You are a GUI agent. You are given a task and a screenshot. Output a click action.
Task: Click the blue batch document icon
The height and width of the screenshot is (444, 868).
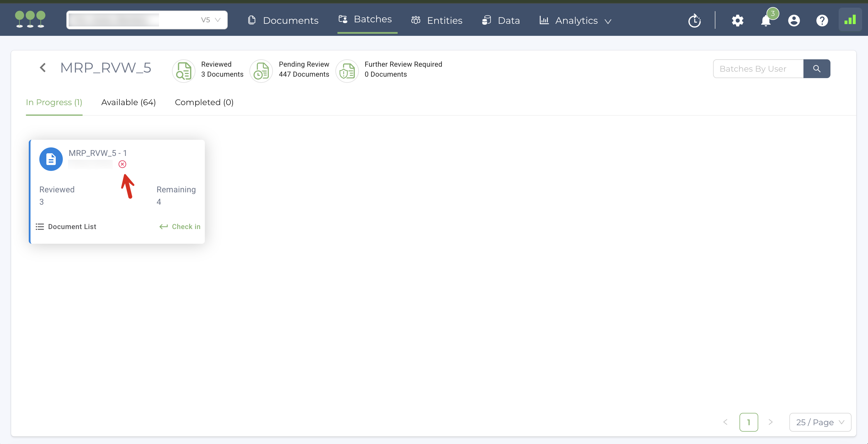(x=51, y=159)
